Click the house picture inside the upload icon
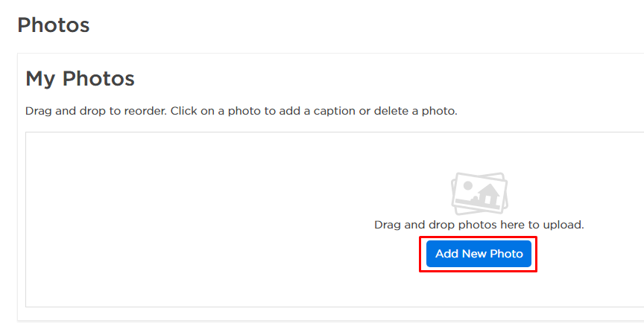Screen dimensions: 644x323 488,196
